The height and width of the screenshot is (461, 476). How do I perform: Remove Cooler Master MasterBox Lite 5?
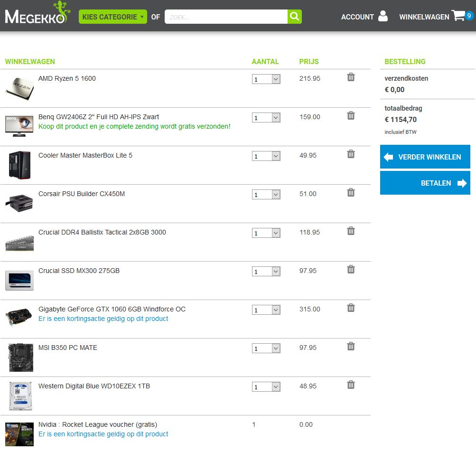tap(351, 154)
